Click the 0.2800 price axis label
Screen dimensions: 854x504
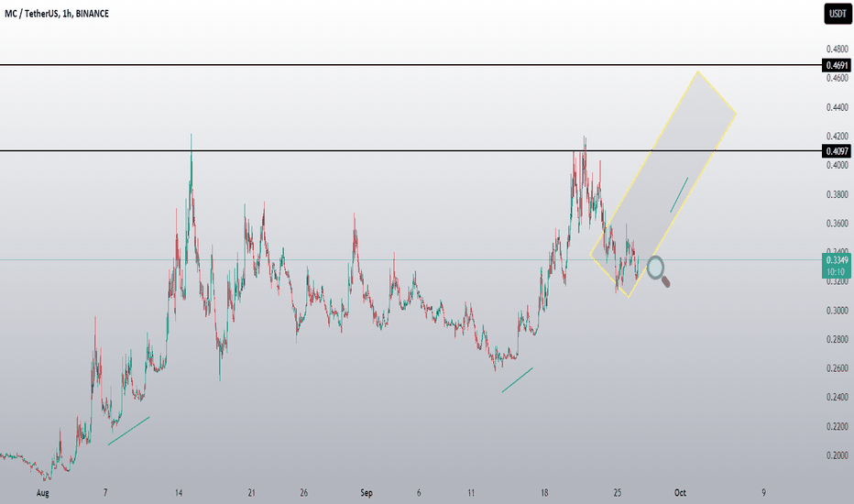pos(838,339)
